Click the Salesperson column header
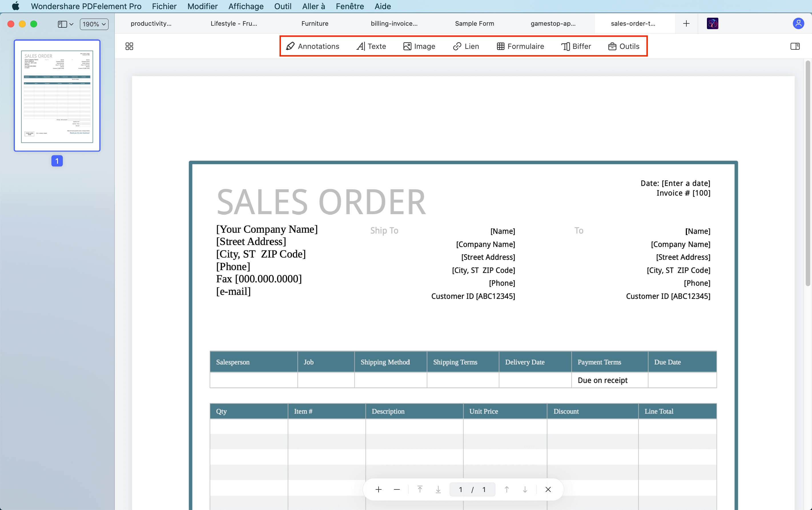Screen dimensions: 812x510 [x=254, y=362]
